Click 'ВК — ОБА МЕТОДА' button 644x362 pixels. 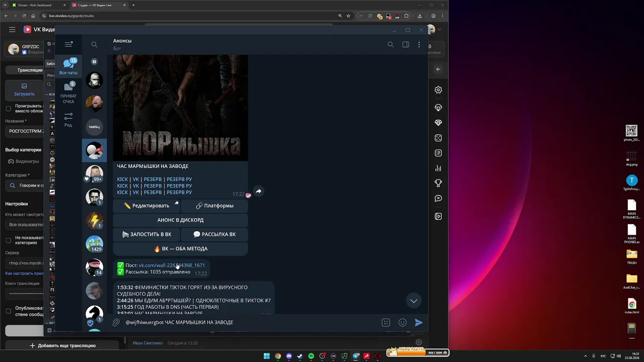point(181,248)
